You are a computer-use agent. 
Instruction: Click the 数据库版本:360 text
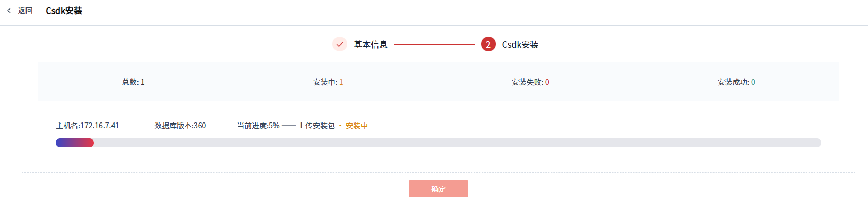coord(181,126)
